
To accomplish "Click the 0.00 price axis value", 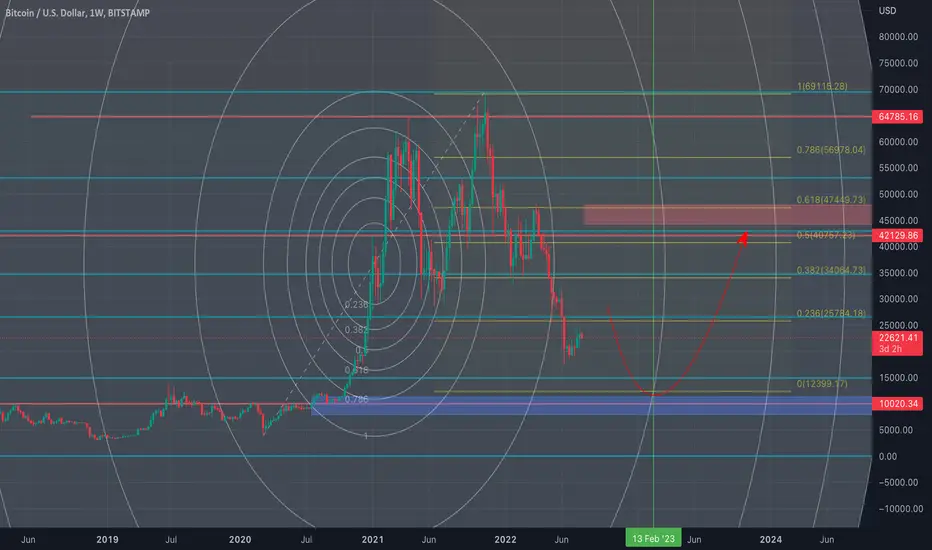I will (887, 457).
